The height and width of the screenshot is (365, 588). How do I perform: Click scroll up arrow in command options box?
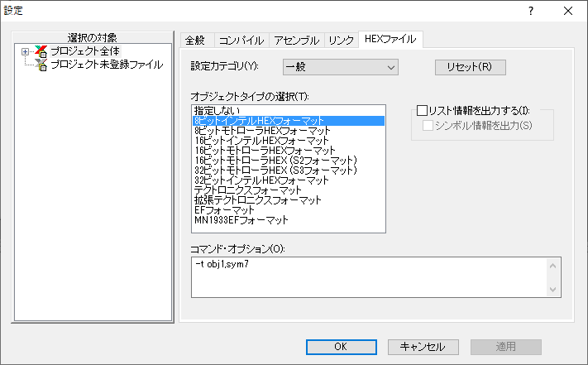pyautogui.click(x=552, y=266)
